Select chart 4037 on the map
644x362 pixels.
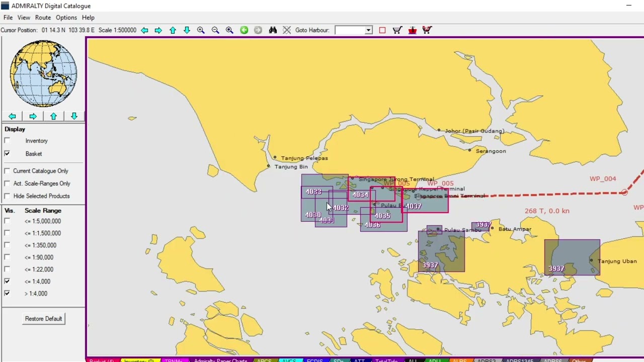[x=413, y=206]
